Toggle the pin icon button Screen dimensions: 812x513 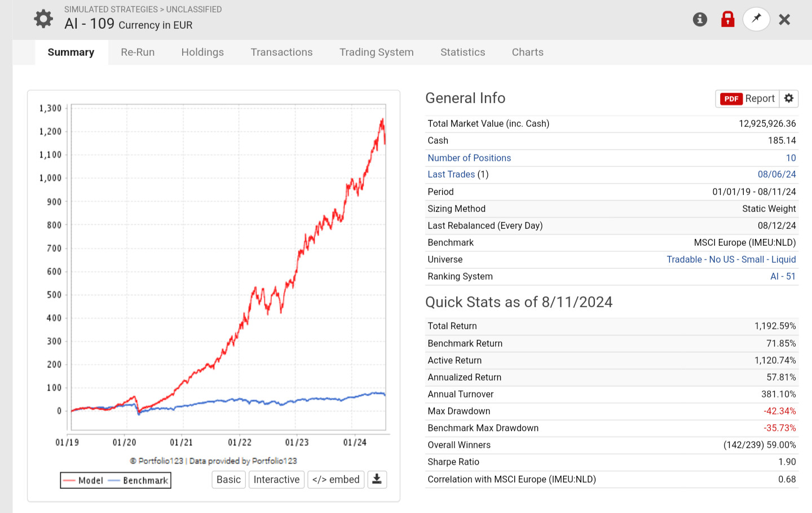756,19
